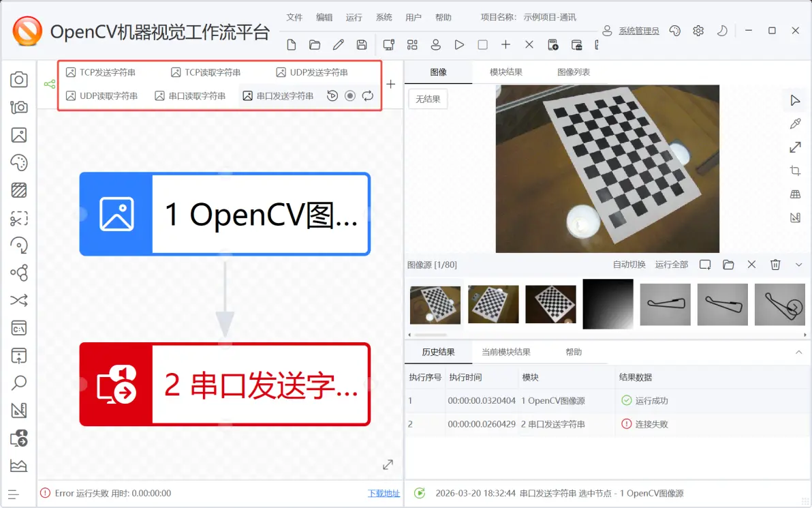Open the 下载地址 link
Image resolution: width=812 pixels, height=508 pixels.
tap(384, 494)
